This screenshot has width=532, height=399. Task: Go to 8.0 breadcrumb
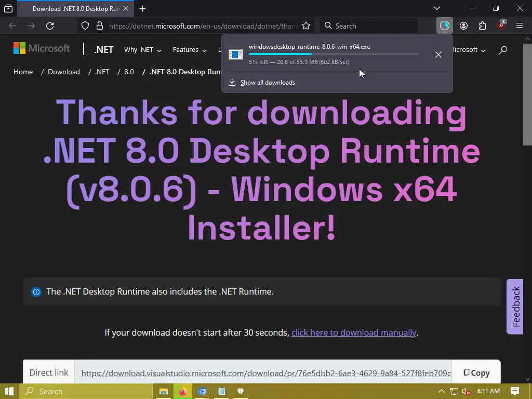(x=129, y=72)
